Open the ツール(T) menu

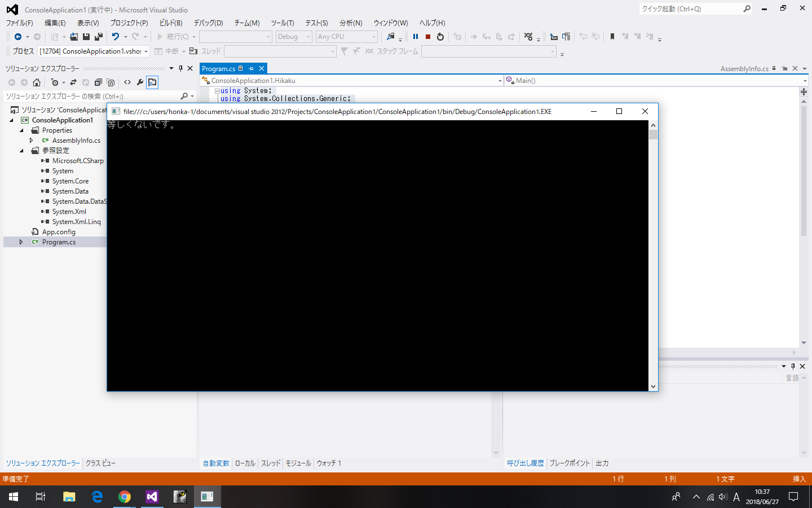283,23
